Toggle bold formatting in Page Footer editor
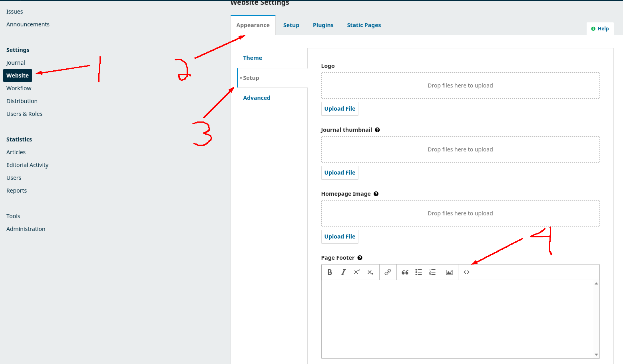 pyautogui.click(x=330, y=272)
